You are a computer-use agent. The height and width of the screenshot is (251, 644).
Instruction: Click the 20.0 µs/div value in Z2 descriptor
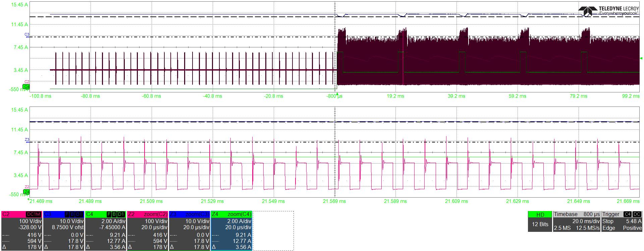click(155, 227)
